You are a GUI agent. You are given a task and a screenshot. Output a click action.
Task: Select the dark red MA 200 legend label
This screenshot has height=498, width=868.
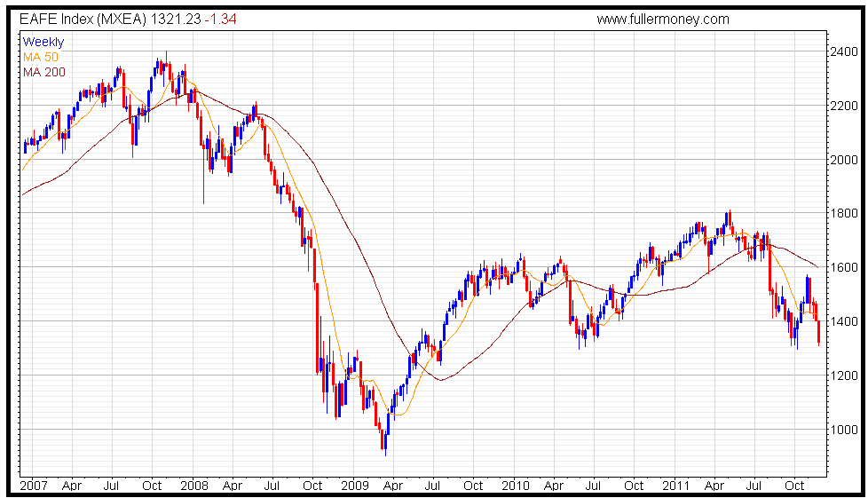point(44,72)
